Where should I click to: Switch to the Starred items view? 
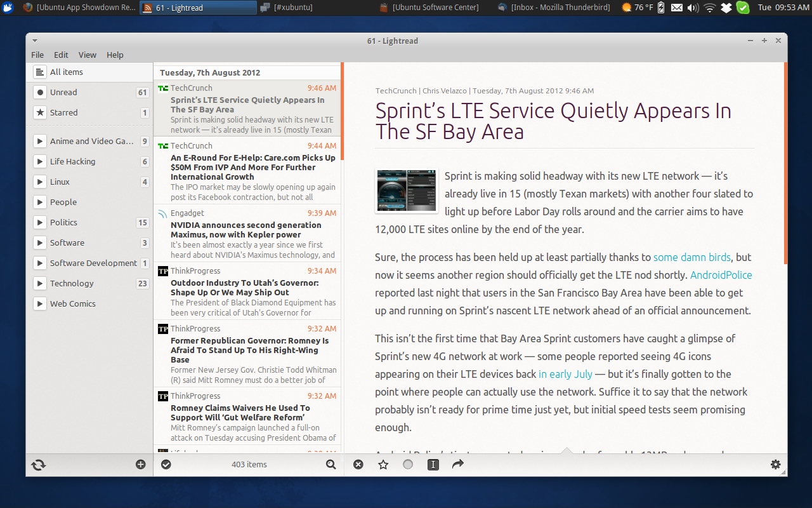pos(63,112)
